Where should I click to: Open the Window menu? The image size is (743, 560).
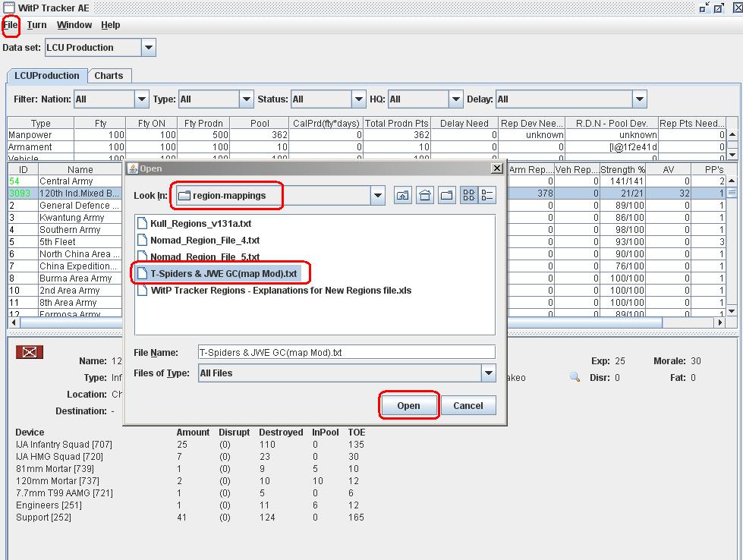74,24
